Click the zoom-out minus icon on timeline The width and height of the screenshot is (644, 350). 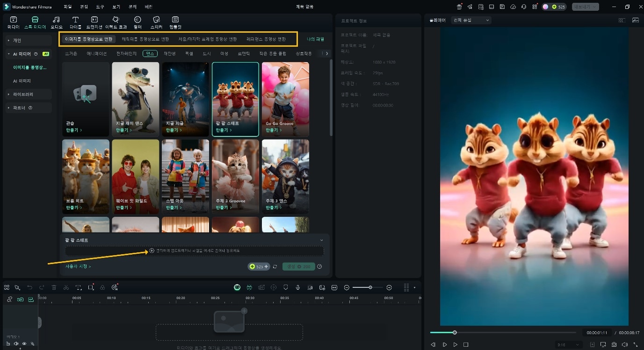pyautogui.click(x=347, y=287)
